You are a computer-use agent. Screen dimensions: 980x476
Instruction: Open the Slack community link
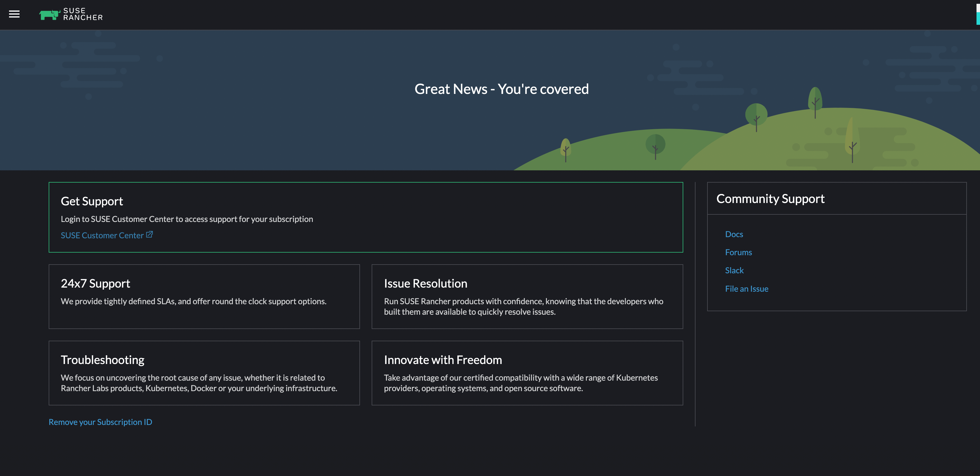pyautogui.click(x=734, y=270)
